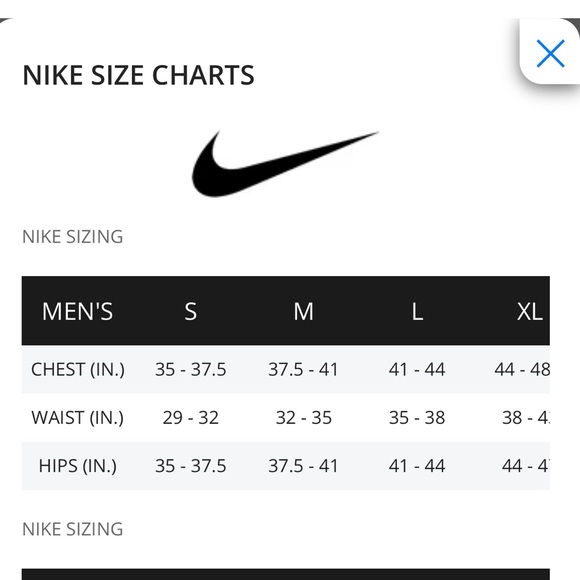Click hips measurement 41 - 44 for Large
This screenshot has height=580, width=580.
417,466
